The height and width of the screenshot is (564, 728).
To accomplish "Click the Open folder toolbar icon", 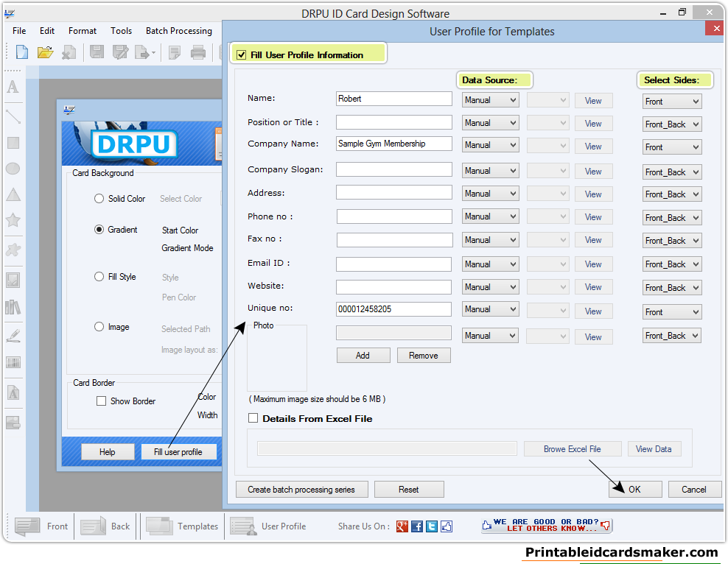I will tap(46, 52).
